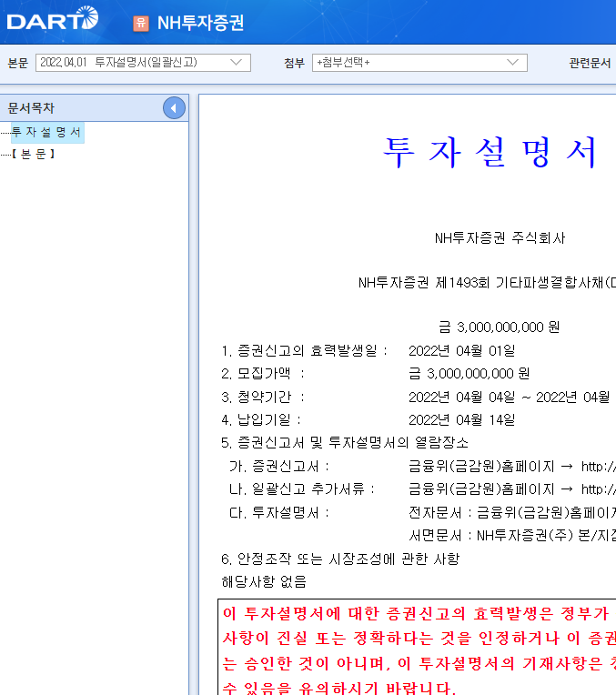Image resolution: width=616 pixels, height=695 pixels.
Task: Click the 서면문서 NH투자증권(주) line
Action: (x=512, y=536)
